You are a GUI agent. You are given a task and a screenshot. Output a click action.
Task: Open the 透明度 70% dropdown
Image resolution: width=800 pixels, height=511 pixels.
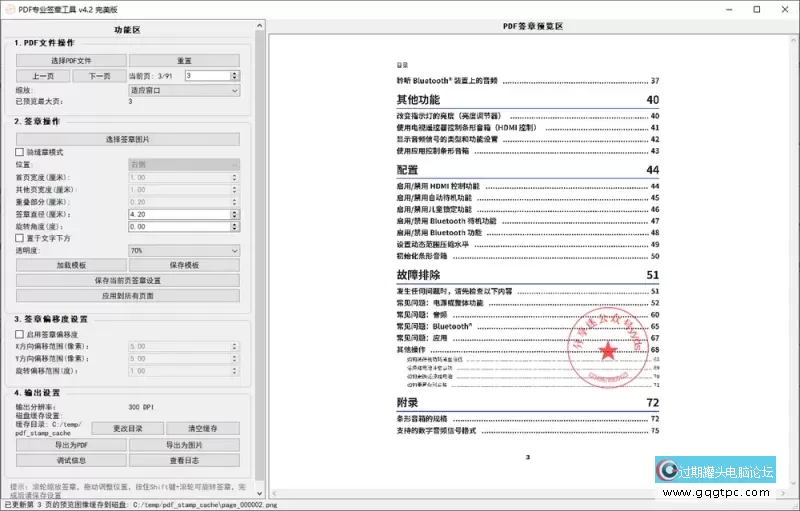point(184,250)
